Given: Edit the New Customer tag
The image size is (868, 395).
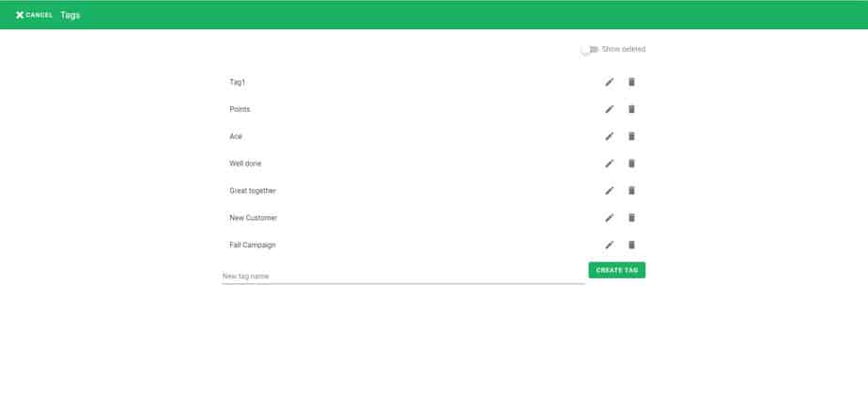Looking at the screenshot, I should tap(609, 218).
